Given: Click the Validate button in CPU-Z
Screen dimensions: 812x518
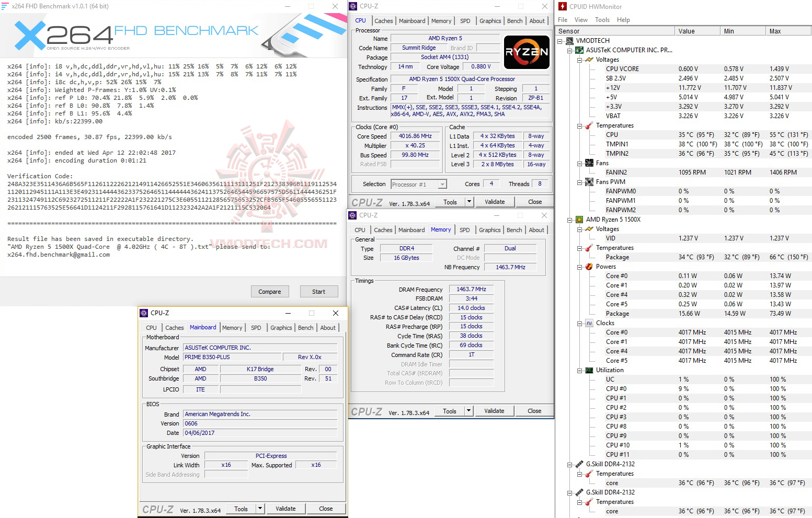Looking at the screenshot, I should [x=495, y=201].
